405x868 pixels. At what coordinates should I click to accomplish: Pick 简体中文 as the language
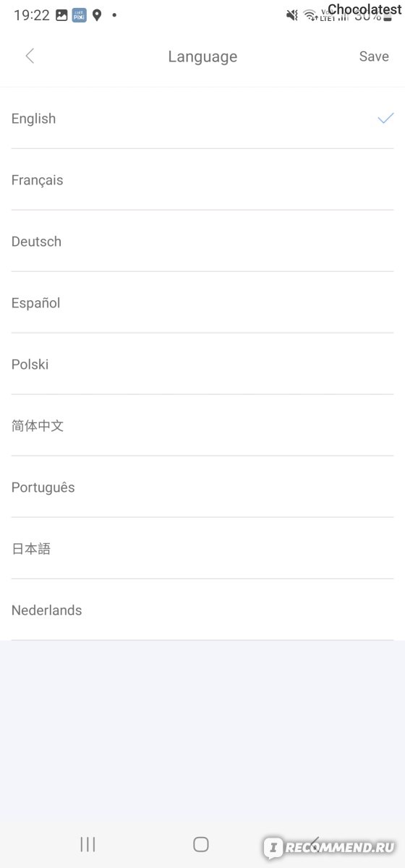pos(202,426)
